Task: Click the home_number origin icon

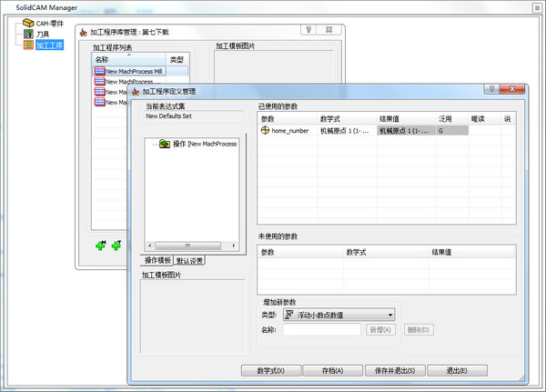Action: tap(265, 130)
